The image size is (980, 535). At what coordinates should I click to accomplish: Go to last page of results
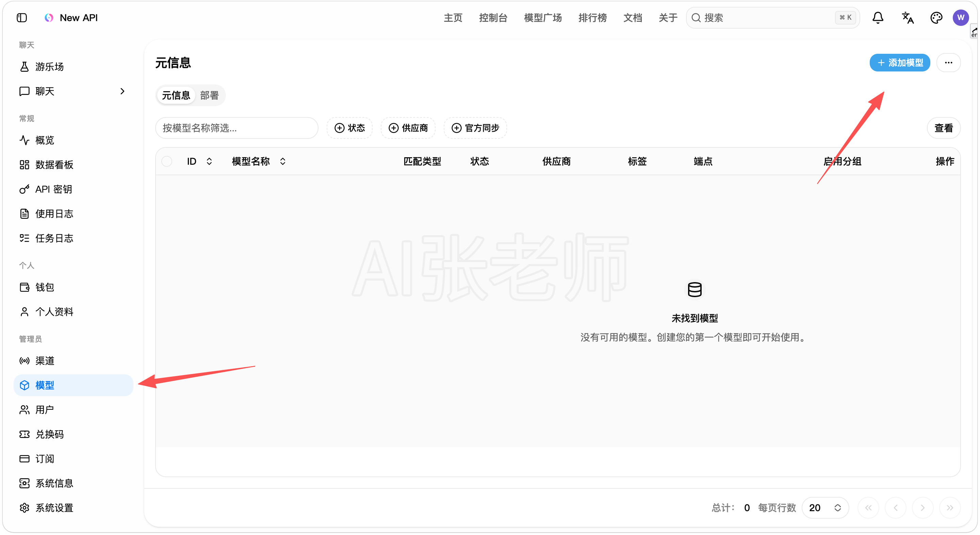950,507
